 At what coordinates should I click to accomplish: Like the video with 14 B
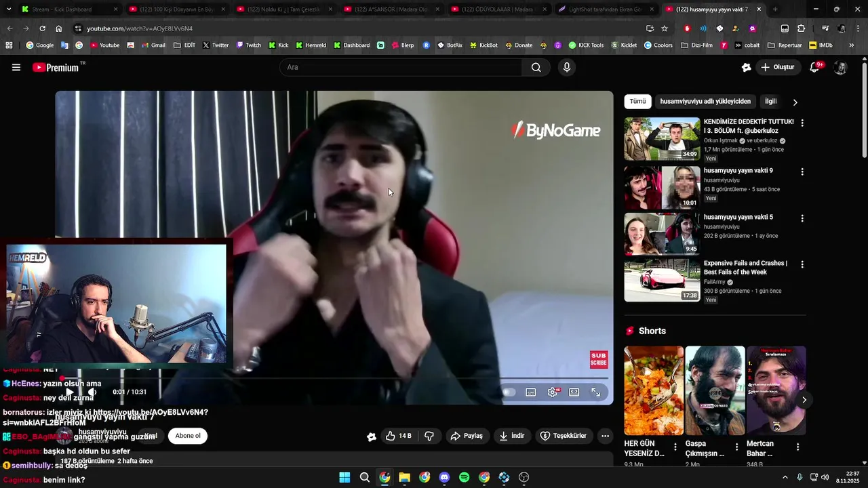[398, 436]
